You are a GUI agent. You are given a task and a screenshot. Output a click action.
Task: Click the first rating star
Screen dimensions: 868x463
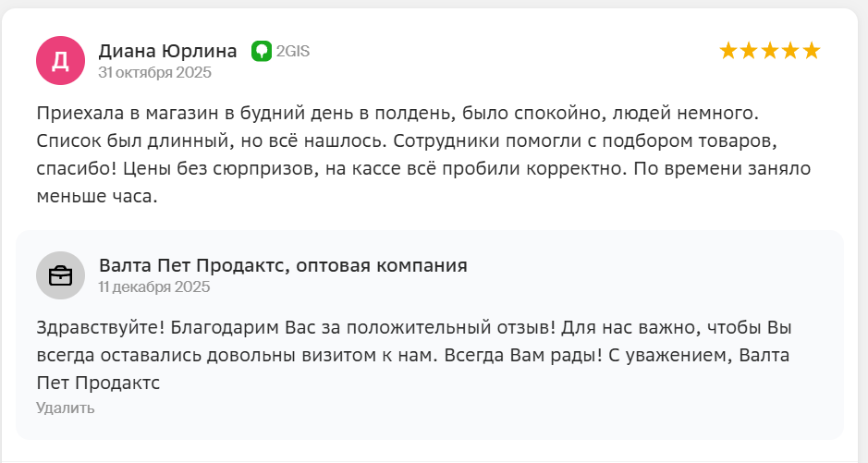(x=728, y=51)
